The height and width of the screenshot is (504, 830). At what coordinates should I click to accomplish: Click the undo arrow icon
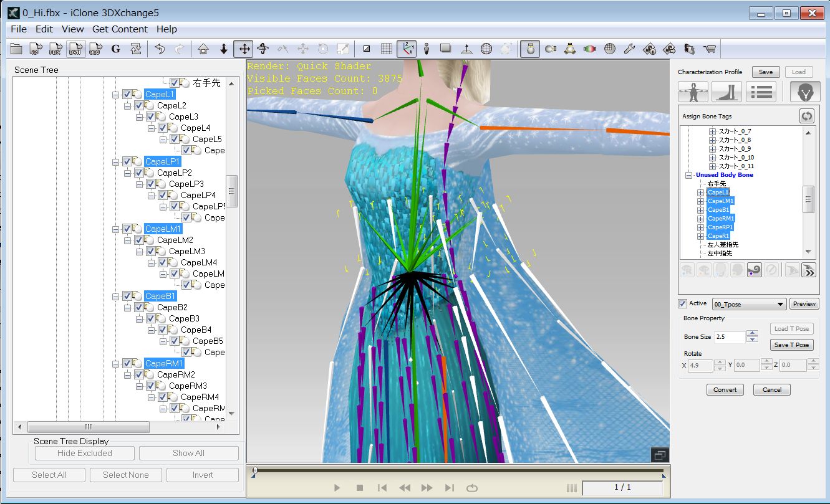point(160,49)
